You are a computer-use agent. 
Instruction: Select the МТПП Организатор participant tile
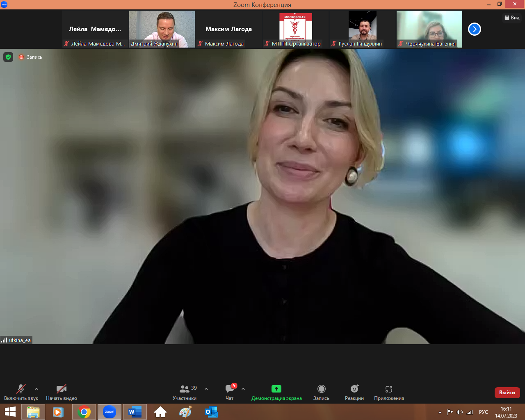295,29
